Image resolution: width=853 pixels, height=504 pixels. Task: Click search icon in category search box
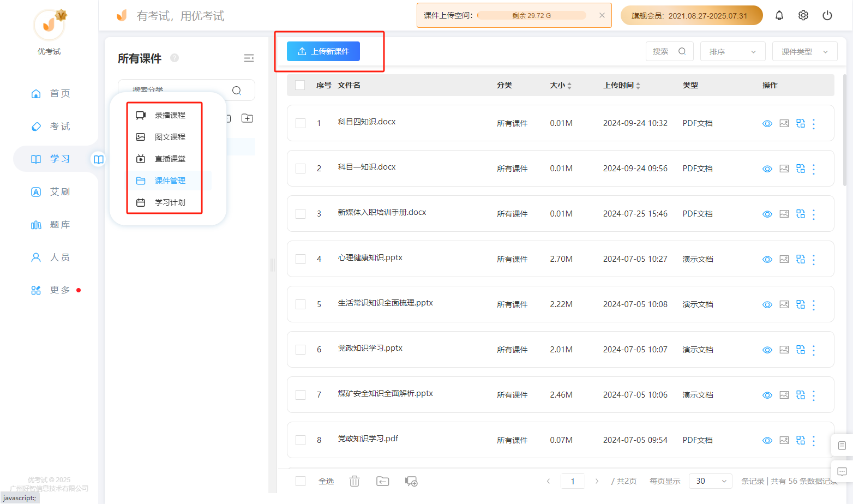coord(237,91)
